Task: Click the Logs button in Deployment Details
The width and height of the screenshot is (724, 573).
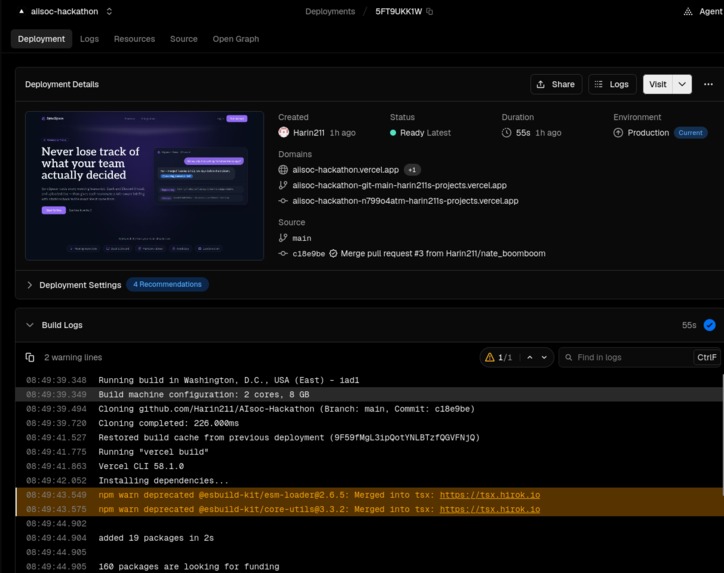Action: point(612,84)
